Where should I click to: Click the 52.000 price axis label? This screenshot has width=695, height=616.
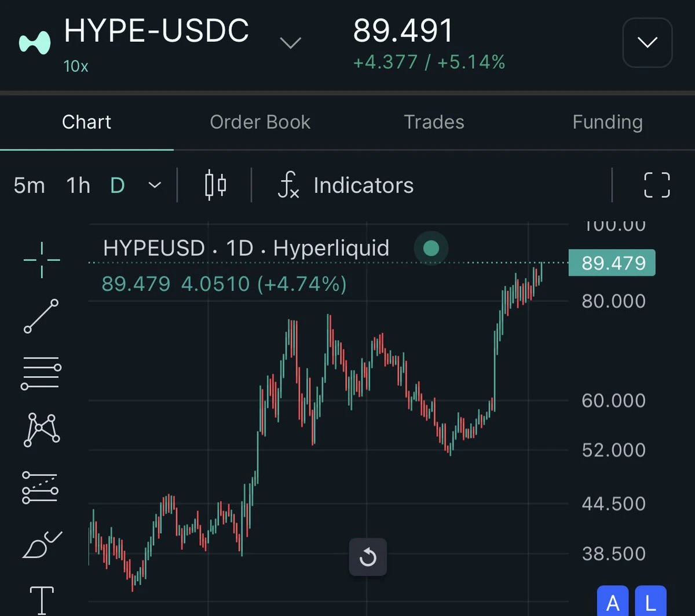613,450
